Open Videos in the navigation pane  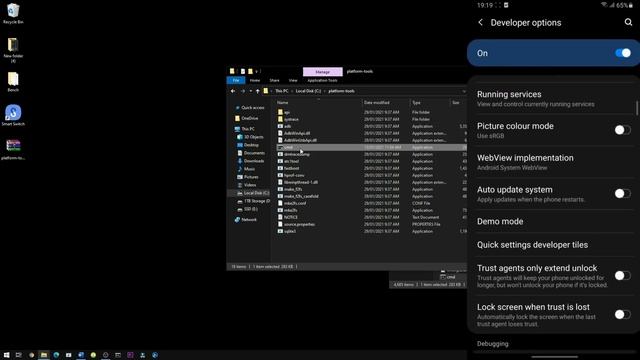(x=247, y=185)
